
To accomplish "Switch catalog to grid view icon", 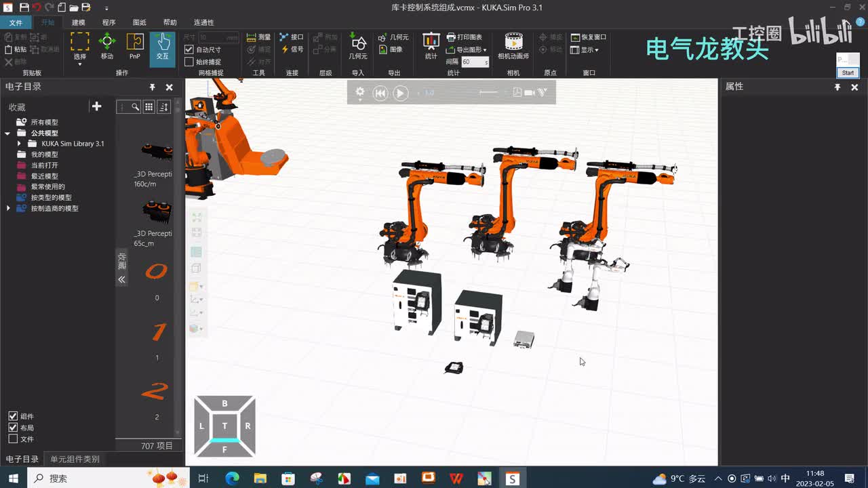I will tap(149, 107).
